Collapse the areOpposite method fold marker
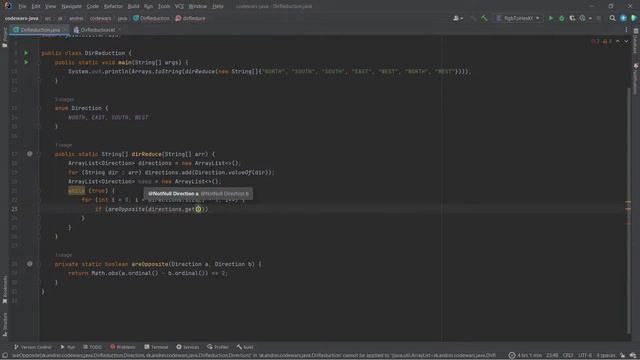This screenshot has width=640, height=360. coord(40,264)
